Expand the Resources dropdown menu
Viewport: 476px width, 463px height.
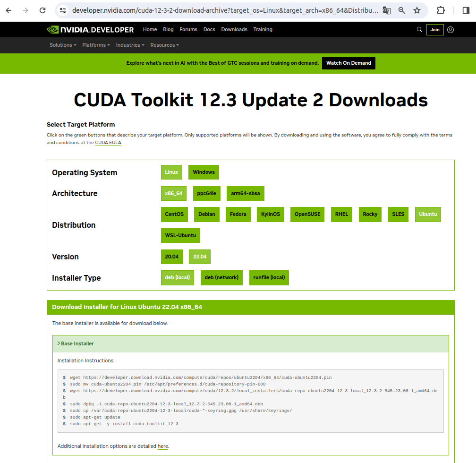[164, 45]
